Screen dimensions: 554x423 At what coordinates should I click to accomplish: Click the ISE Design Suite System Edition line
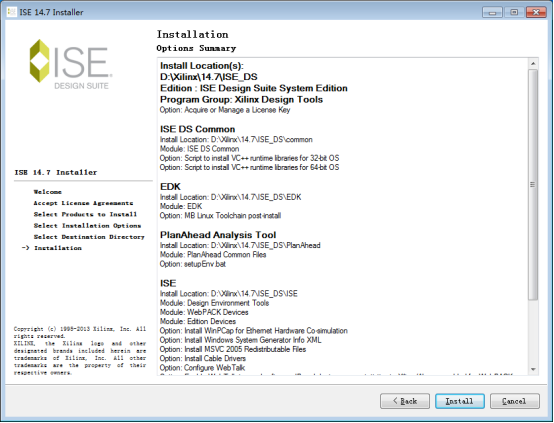coord(254,88)
